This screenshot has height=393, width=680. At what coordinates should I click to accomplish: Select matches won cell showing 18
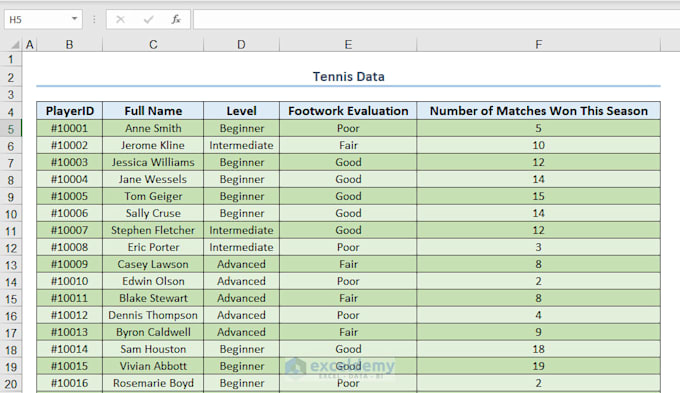tap(539, 349)
